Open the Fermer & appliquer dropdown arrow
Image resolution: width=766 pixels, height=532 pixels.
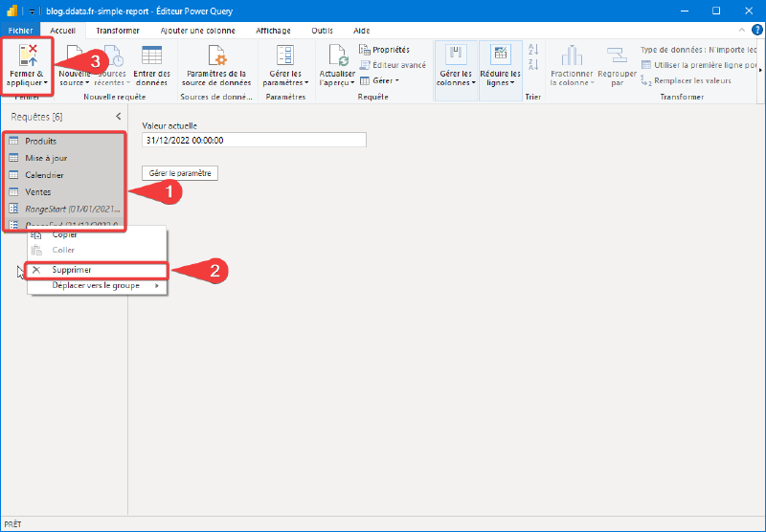[45, 83]
